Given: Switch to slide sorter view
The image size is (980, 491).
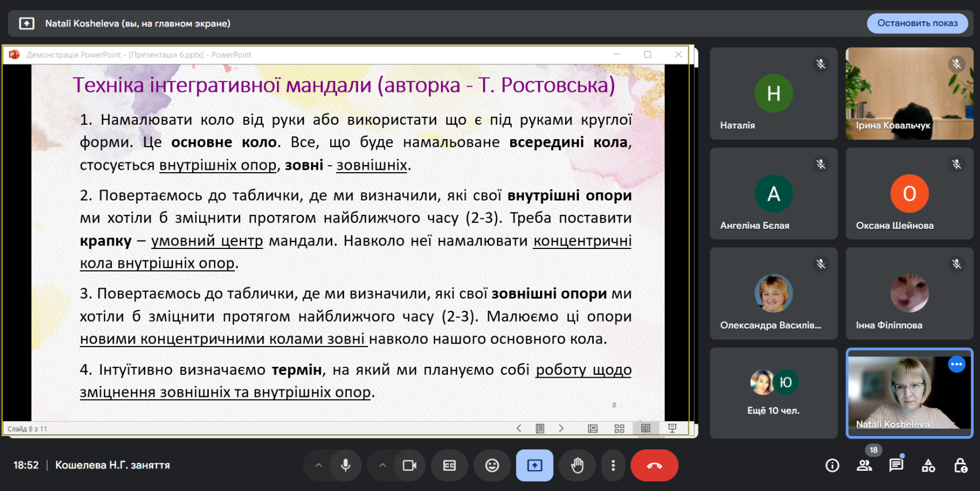Looking at the screenshot, I should [x=619, y=429].
